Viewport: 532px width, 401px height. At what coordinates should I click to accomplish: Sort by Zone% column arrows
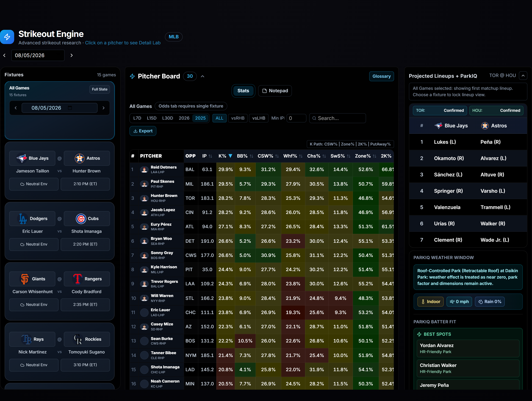tap(374, 156)
